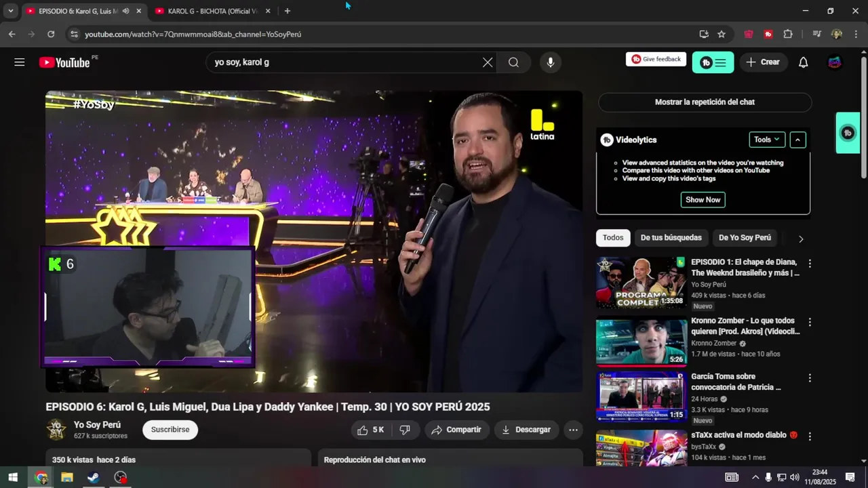Open Windows Start menu
The width and height of the screenshot is (868, 488).
[x=12, y=477]
